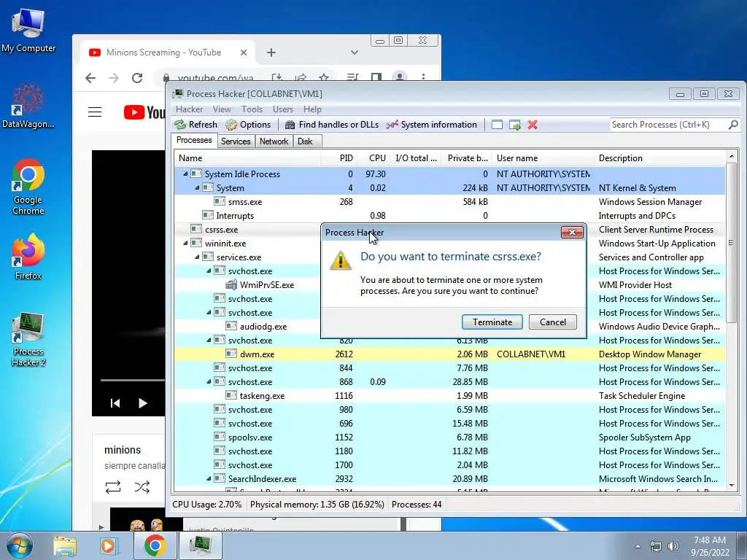Open the My Computer desktop icon
This screenshot has height=560, width=747.
pyautogui.click(x=28, y=30)
